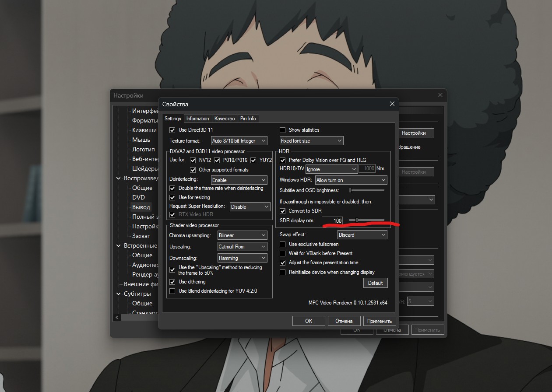
Task: Enable Wait for VBlank before Present
Action: click(x=282, y=253)
